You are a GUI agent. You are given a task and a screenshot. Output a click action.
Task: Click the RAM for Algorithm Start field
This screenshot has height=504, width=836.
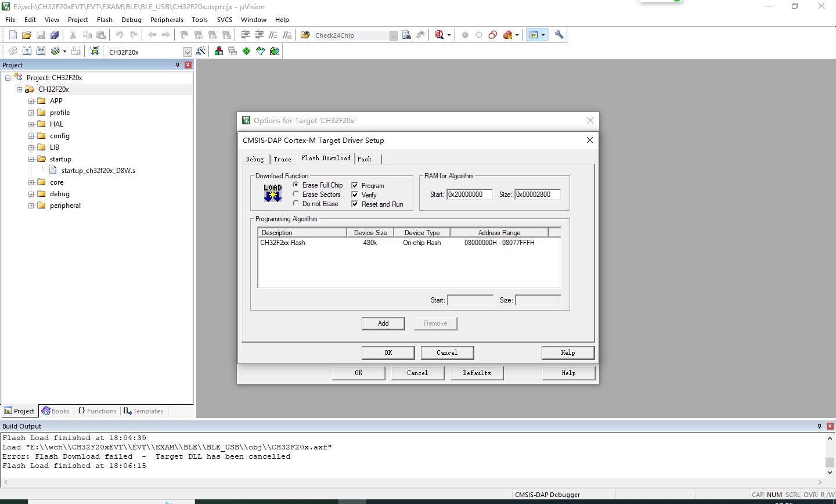coord(470,195)
